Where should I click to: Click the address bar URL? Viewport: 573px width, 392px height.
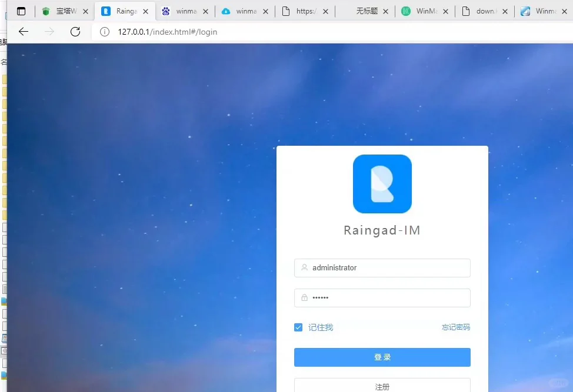167,32
